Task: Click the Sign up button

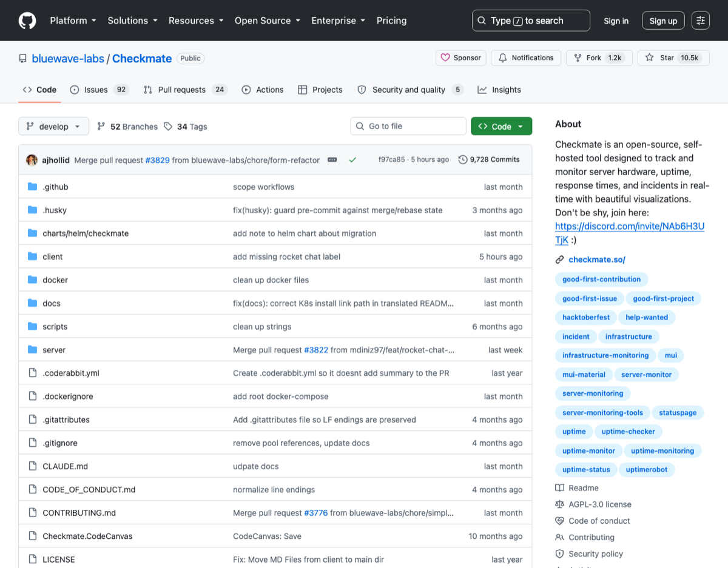Action: (x=663, y=21)
